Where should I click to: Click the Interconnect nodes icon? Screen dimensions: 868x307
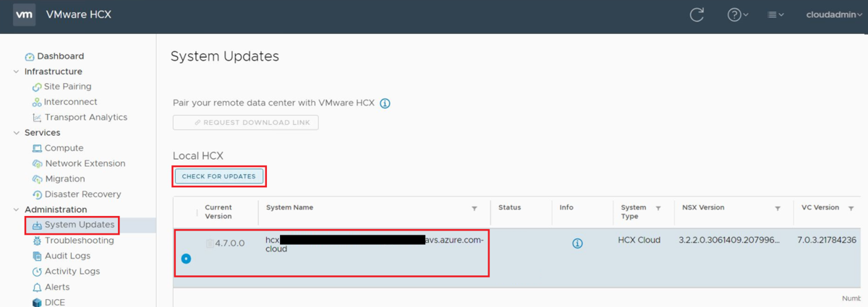(37, 102)
